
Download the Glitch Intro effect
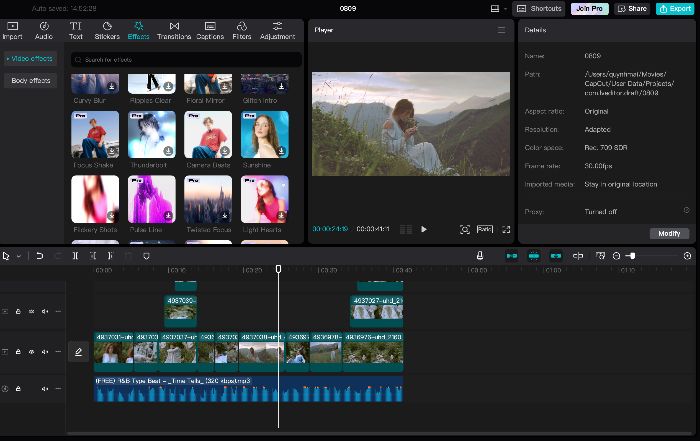pos(281,86)
